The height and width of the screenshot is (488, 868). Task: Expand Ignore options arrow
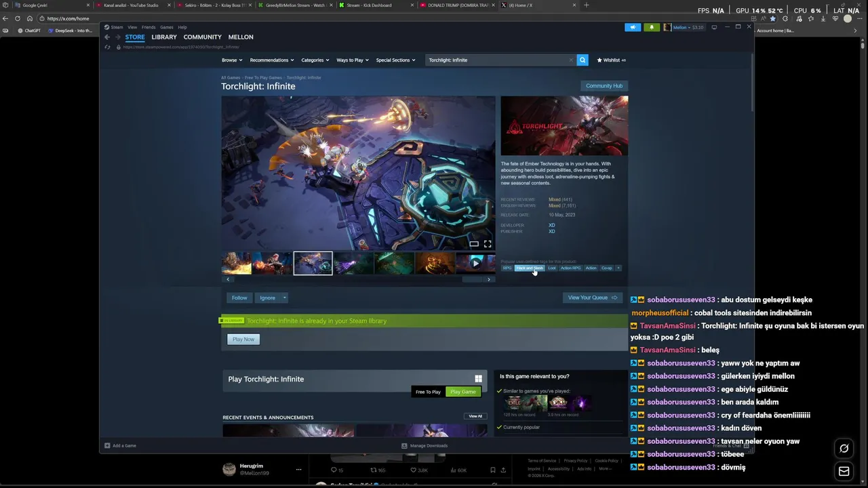click(284, 298)
